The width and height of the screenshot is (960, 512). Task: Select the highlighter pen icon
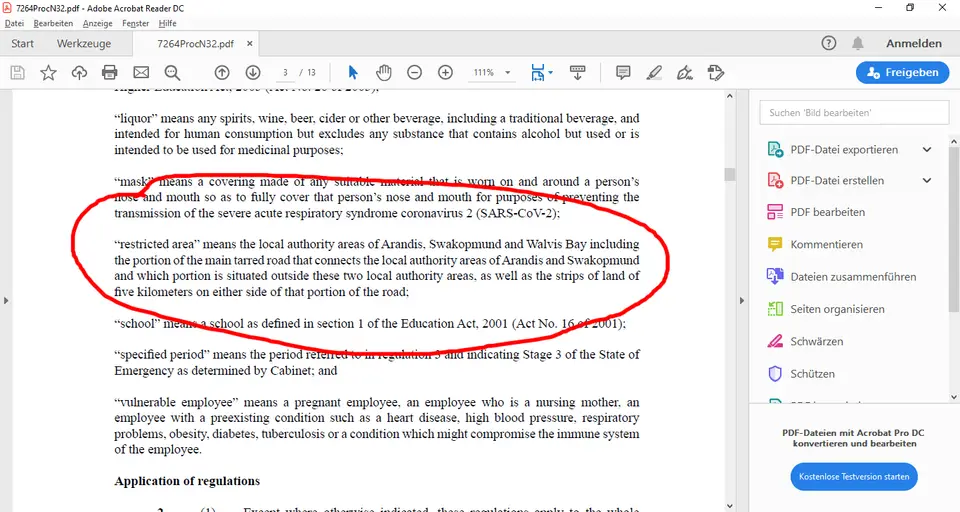tap(654, 73)
